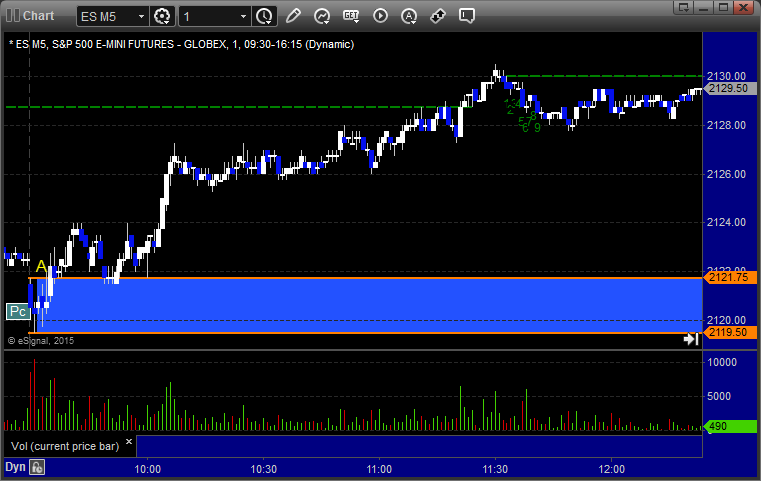Click the green volume 490 label
The height and width of the screenshot is (481, 761).
[730, 426]
